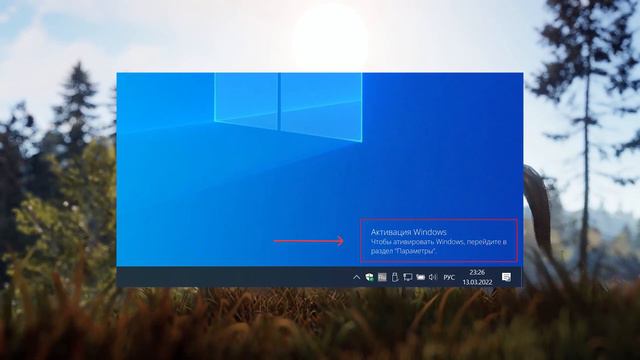Click the battery status tray icon
640x360 pixels.
click(420, 277)
